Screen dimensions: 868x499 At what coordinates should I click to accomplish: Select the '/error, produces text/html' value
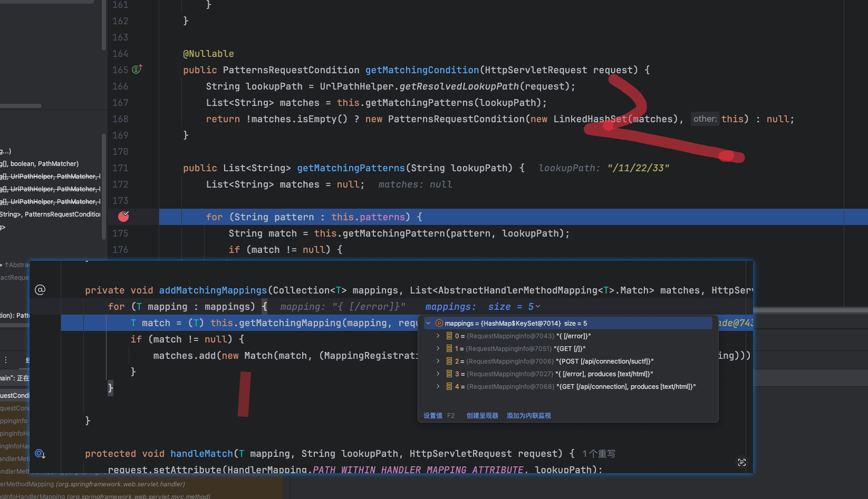coord(604,374)
